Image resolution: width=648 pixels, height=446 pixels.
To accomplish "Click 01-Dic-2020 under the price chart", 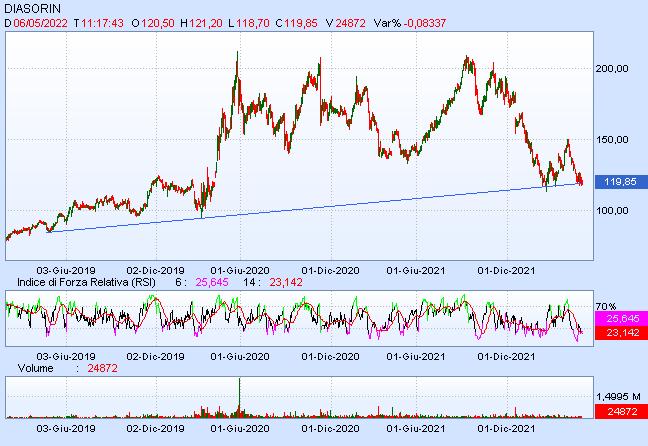I will (330, 271).
